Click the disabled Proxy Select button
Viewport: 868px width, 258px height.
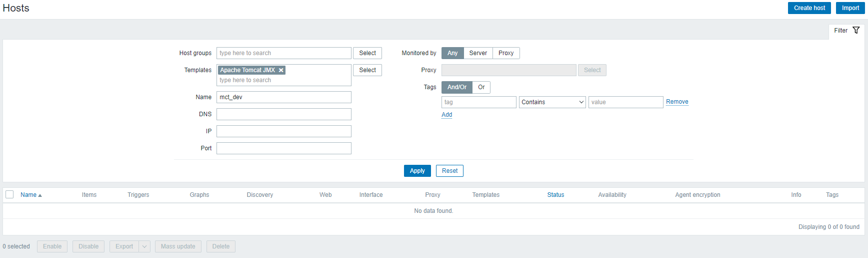(592, 70)
